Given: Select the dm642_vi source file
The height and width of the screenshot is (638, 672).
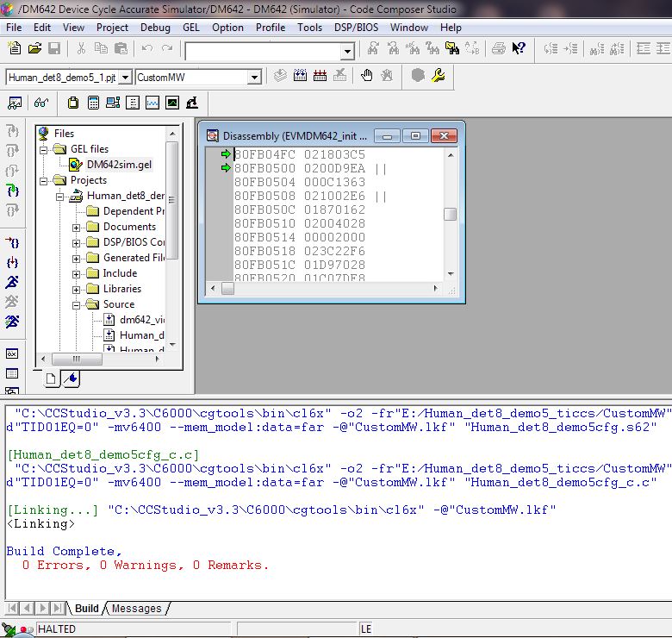Looking at the screenshot, I should 142,320.
